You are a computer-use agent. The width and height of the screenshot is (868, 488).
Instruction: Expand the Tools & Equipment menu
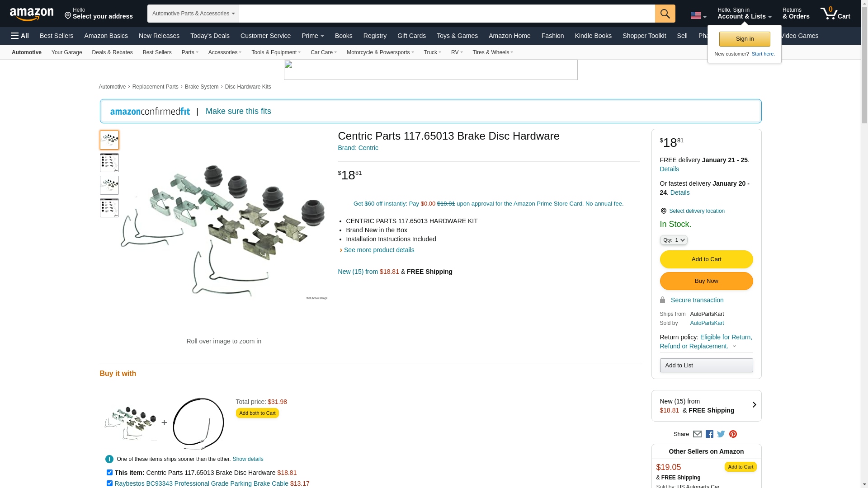coord(276,52)
